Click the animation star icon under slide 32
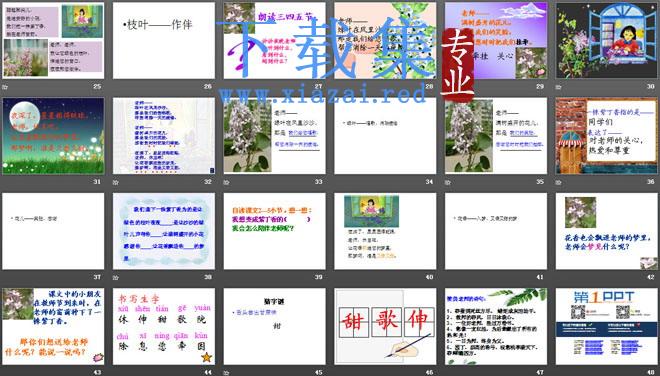660x376 pixels. pyautogui.click(x=116, y=183)
